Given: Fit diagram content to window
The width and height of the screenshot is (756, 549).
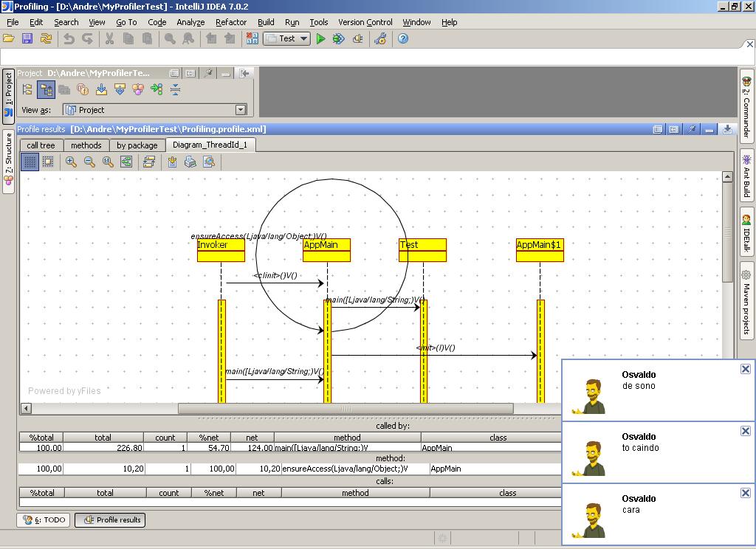Looking at the screenshot, I should tap(125, 162).
